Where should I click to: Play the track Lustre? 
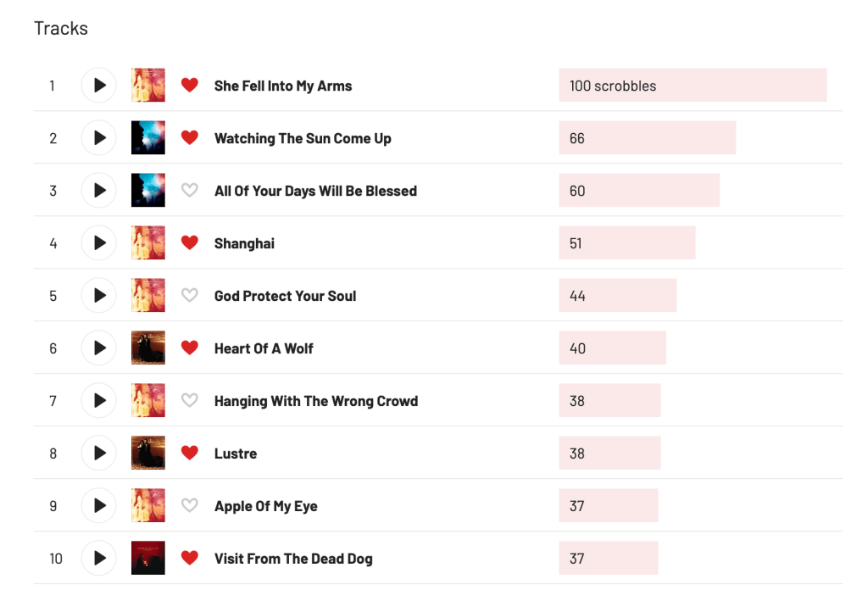point(99,454)
